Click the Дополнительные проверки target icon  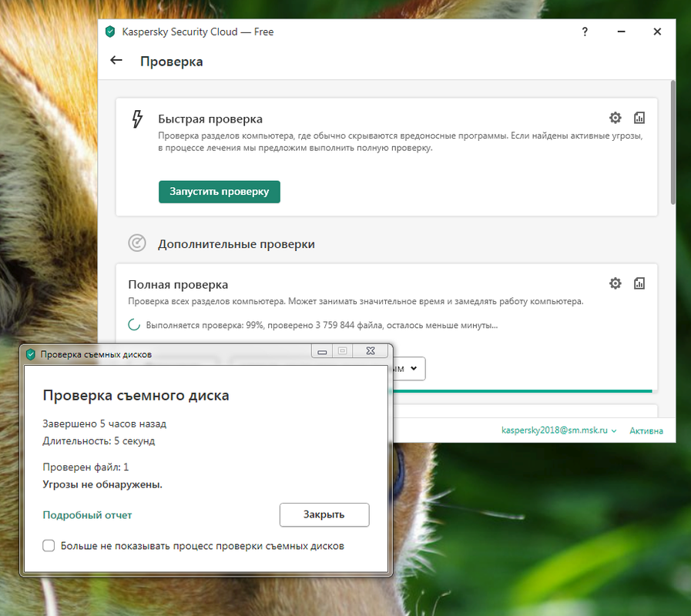pos(137,243)
